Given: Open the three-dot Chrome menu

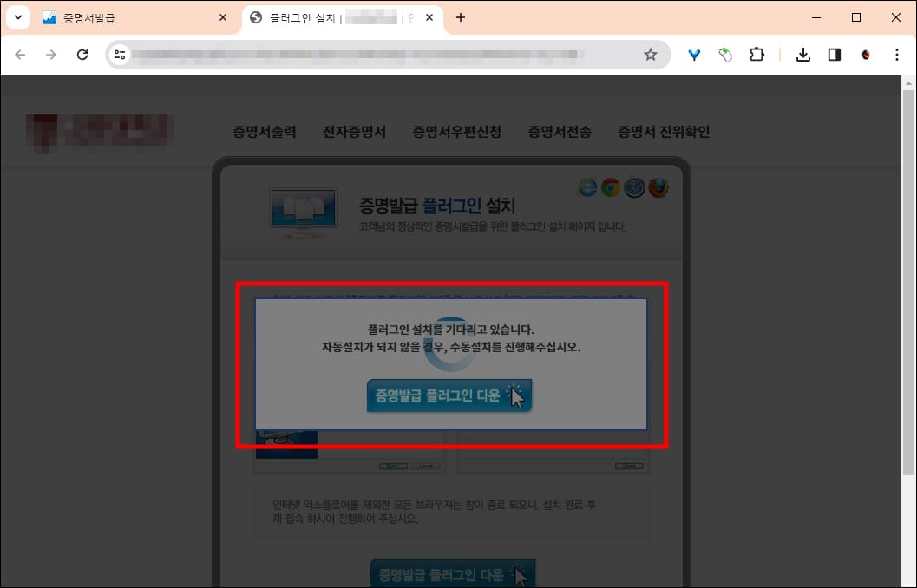Looking at the screenshot, I should pyautogui.click(x=896, y=54).
